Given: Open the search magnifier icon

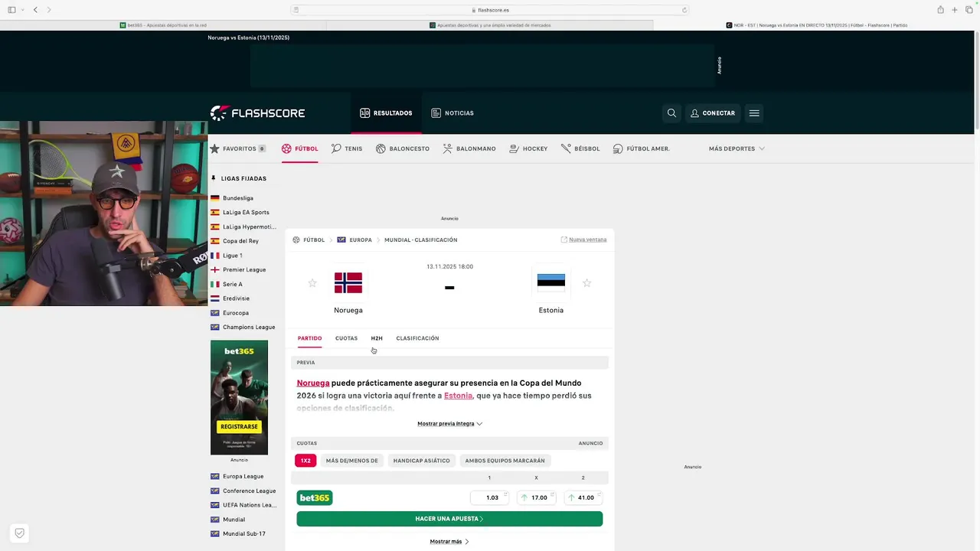Looking at the screenshot, I should (x=671, y=113).
